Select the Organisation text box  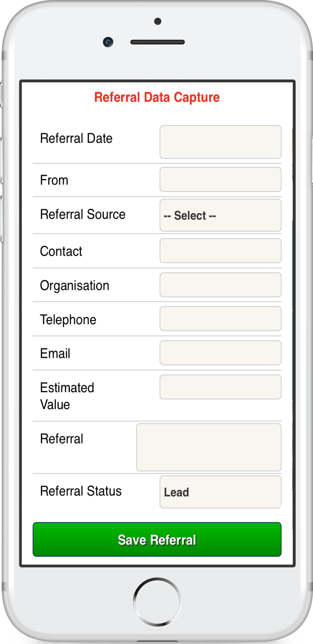pos(220,285)
